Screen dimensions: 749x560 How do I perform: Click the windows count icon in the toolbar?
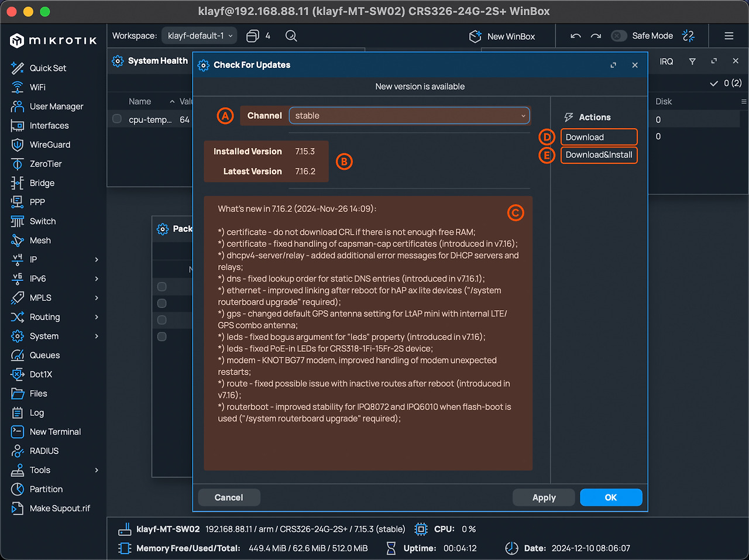pyautogui.click(x=252, y=36)
